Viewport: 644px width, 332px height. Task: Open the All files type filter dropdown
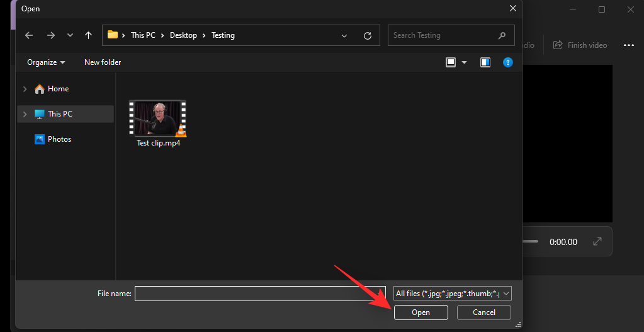pos(452,294)
